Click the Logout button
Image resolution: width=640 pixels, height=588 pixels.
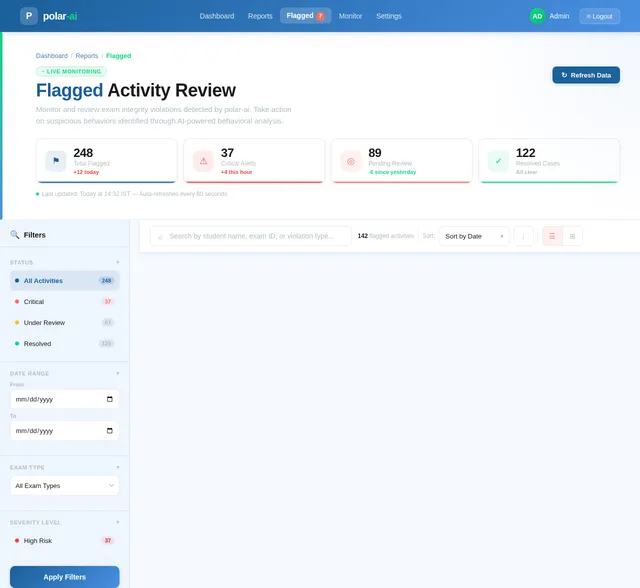[x=600, y=16]
